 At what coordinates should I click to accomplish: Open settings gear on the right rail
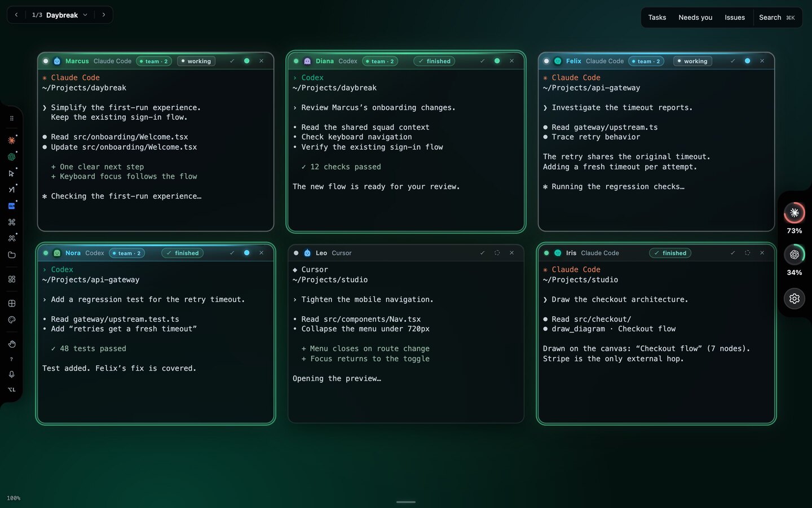795,299
